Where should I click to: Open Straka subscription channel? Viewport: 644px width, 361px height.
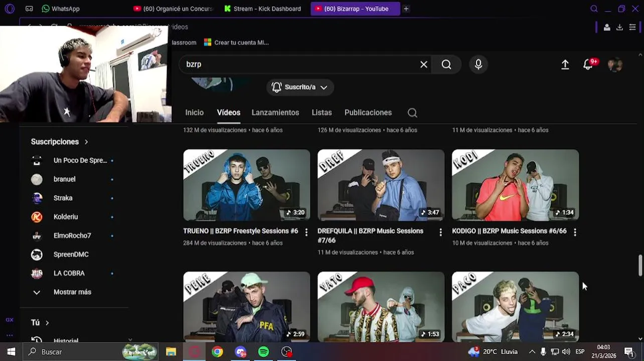[x=72, y=198]
